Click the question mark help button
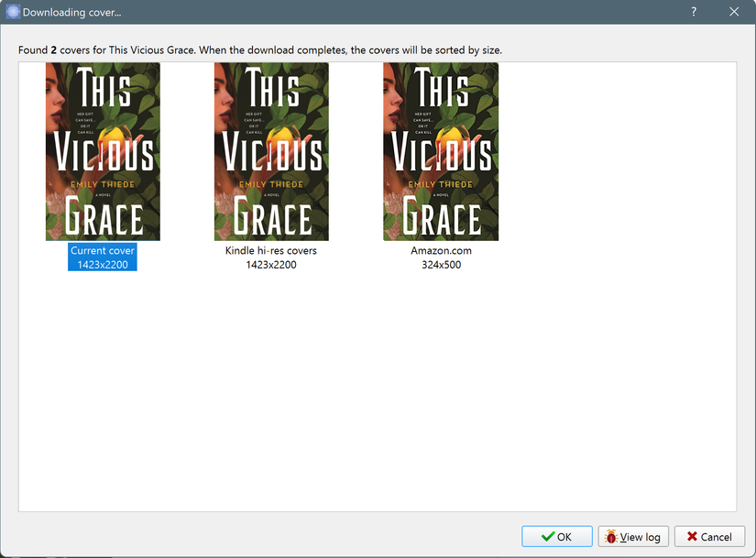 click(694, 12)
